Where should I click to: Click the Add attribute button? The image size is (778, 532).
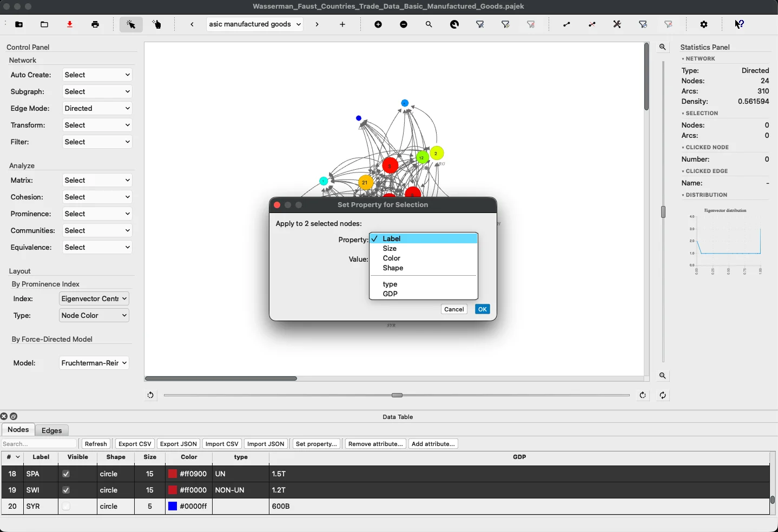(x=433, y=444)
